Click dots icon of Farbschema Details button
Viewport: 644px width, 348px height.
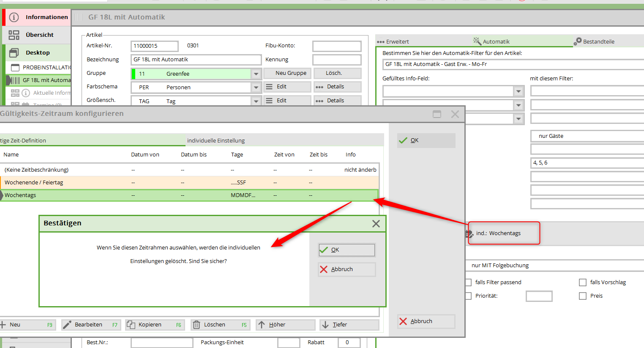[319, 87]
